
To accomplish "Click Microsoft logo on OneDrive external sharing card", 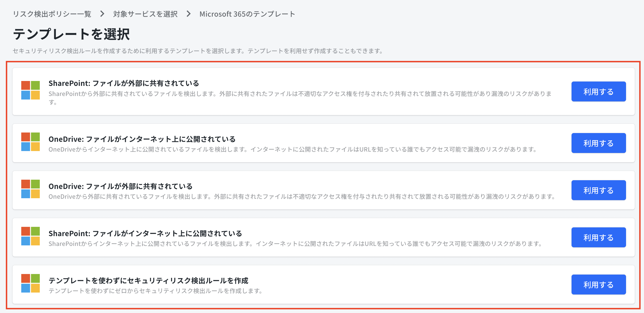I will pyautogui.click(x=31, y=189).
